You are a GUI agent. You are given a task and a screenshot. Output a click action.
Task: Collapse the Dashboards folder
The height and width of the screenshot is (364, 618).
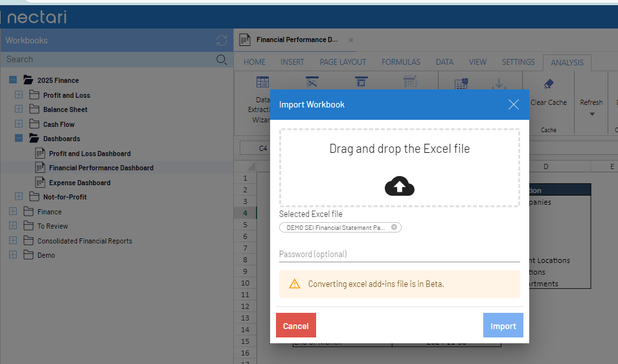tap(19, 139)
